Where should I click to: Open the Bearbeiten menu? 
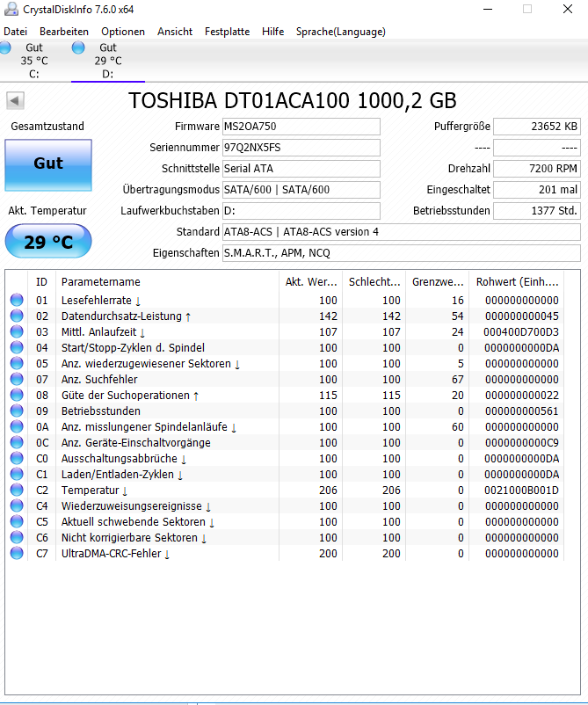(64, 32)
